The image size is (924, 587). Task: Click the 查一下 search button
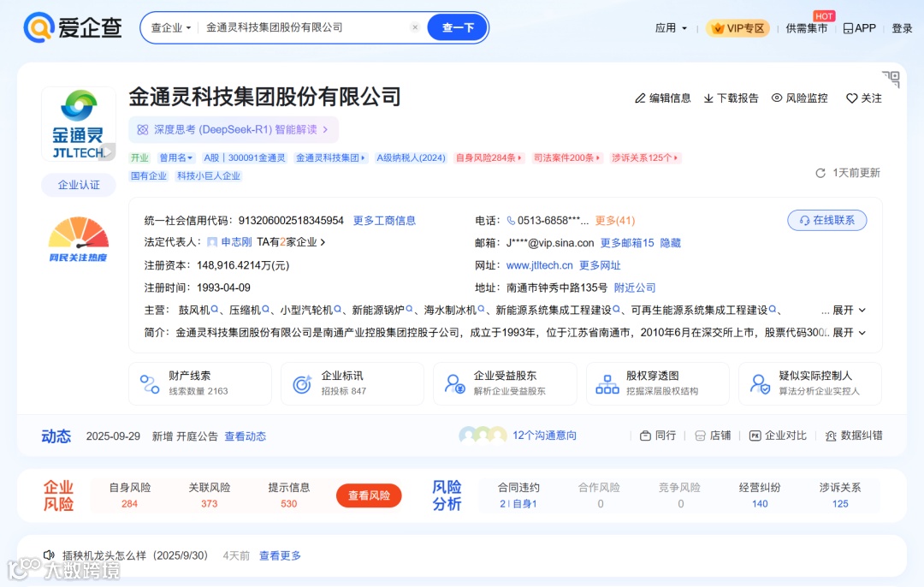458,27
